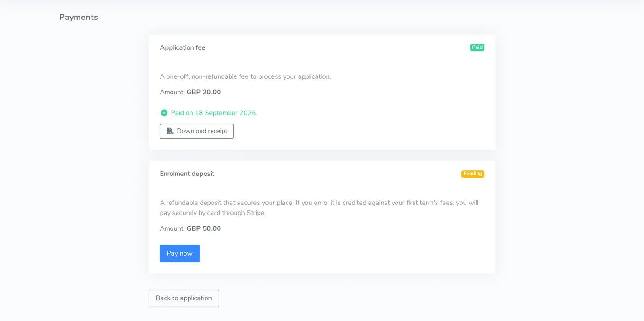Viewport: 644px width, 321px height.
Task: Select the Enrolment deposit card title
Action: click(x=187, y=174)
